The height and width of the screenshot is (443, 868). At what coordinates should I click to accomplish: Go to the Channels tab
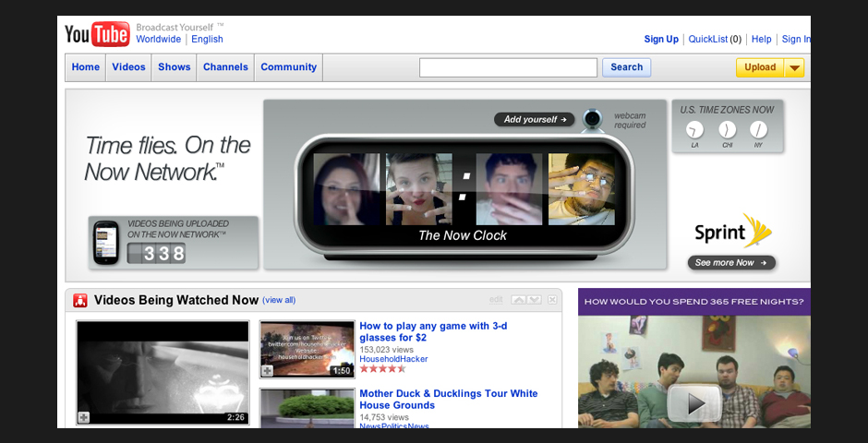[x=225, y=67]
